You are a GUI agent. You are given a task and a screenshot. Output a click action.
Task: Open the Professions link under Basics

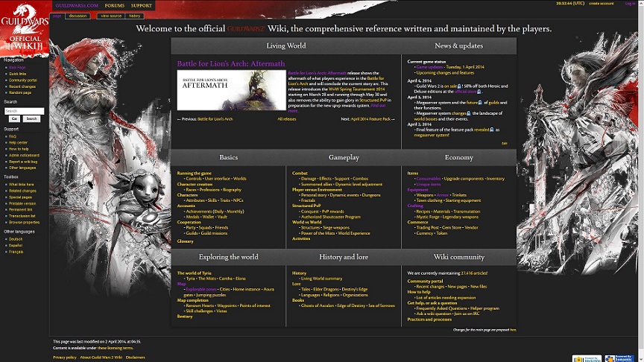209,190
